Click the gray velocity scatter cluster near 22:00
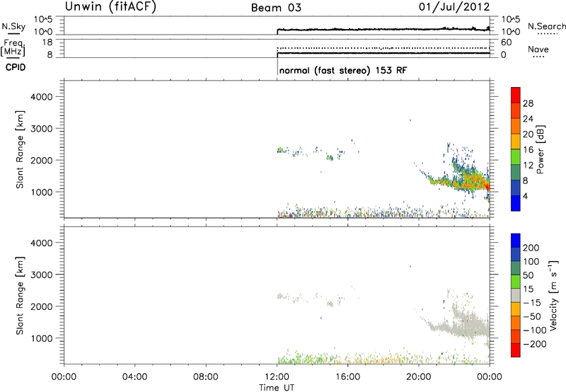This screenshot has width=566, height=392. point(461,322)
